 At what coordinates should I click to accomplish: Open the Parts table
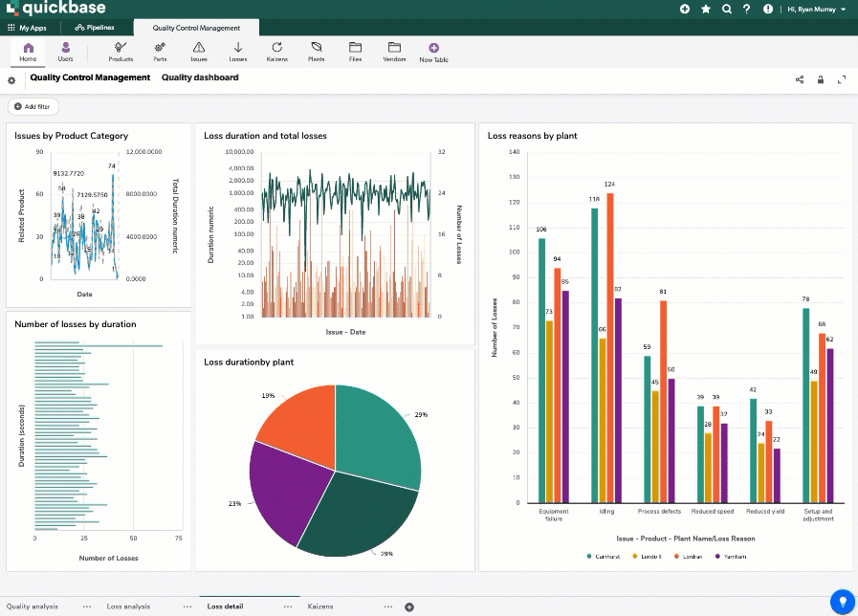coord(160,52)
